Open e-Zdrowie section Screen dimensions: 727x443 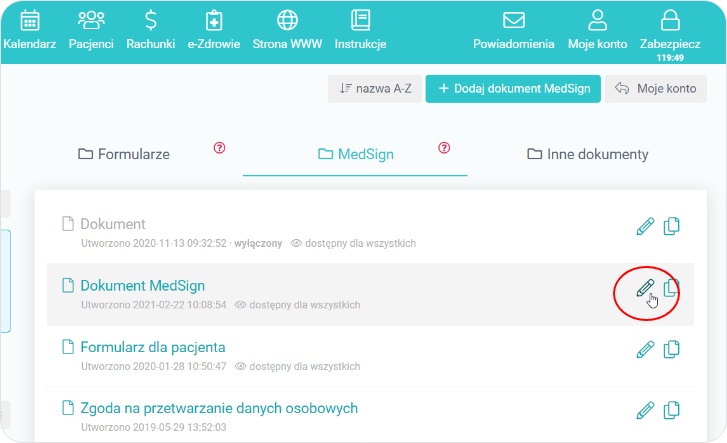coord(214,31)
